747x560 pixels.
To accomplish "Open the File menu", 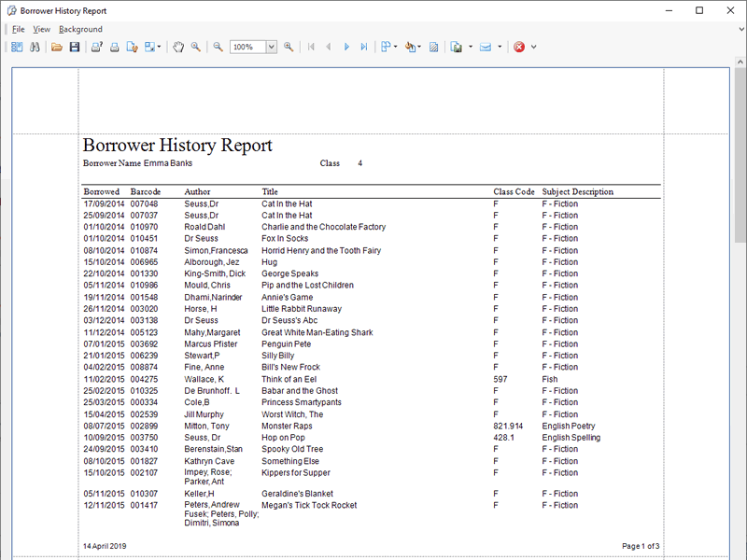I will click(18, 29).
